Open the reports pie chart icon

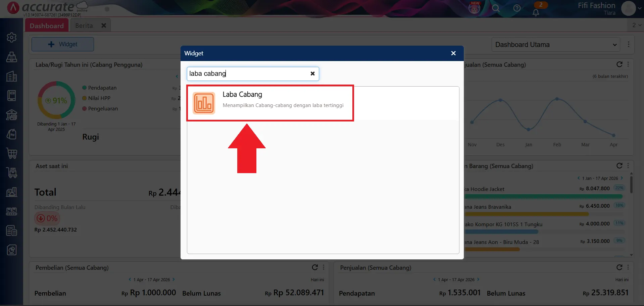pyautogui.click(x=12, y=250)
